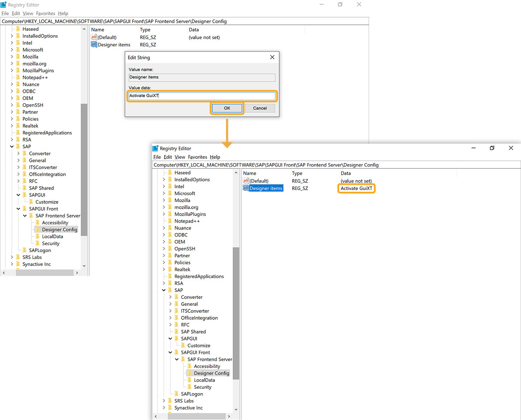
Task: Click horizontal scrollbar right arrow in top tree pane
Action: point(77,273)
